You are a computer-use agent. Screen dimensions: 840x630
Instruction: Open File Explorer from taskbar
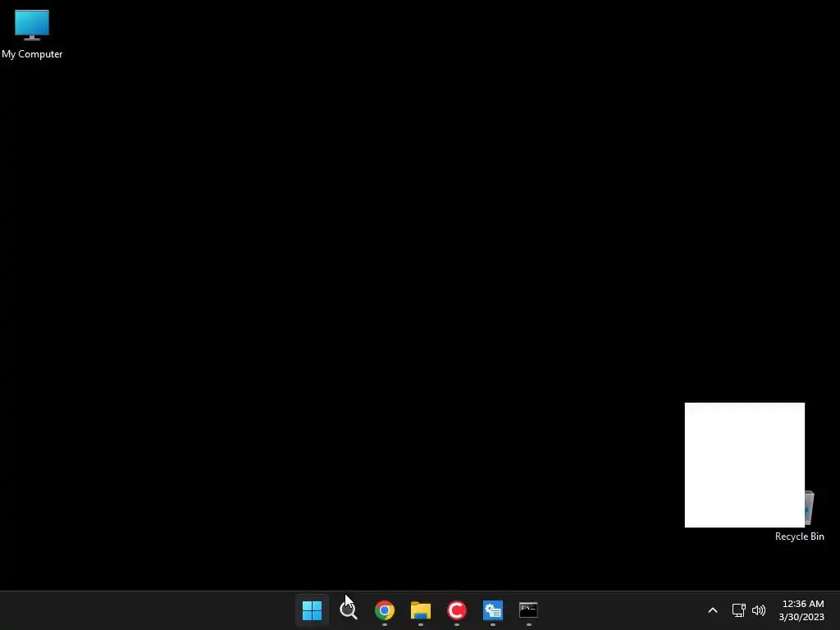pos(421,610)
